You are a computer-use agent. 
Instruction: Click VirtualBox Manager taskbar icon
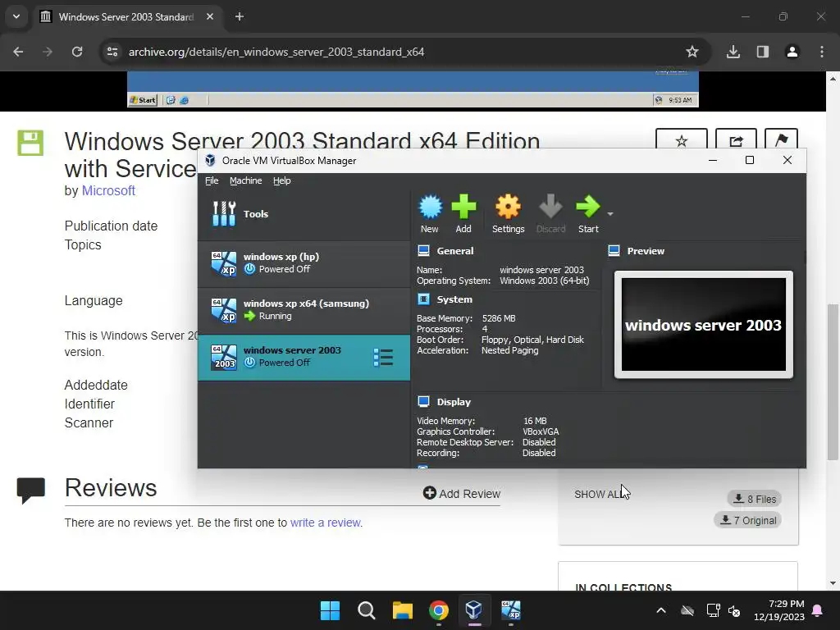point(474,610)
